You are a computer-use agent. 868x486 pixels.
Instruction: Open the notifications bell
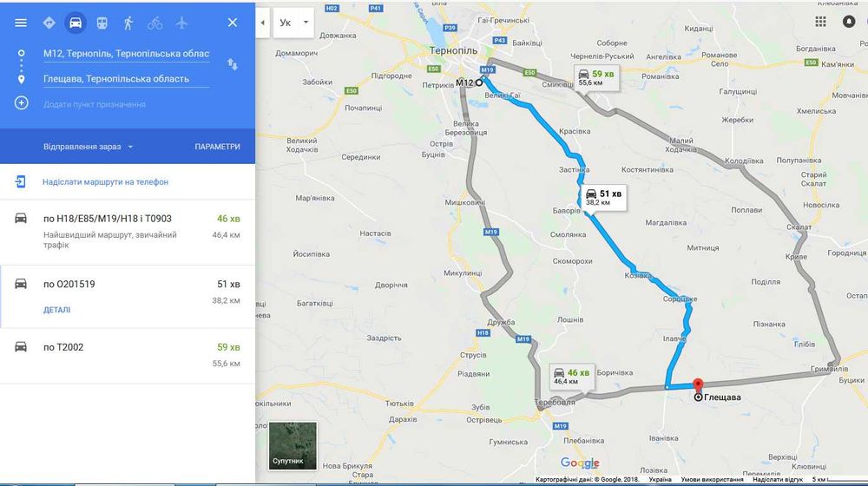coord(849,22)
